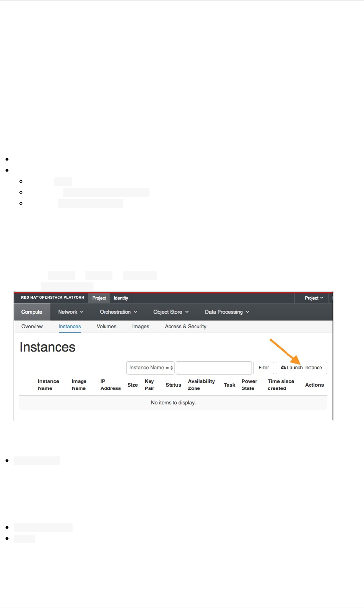Click the Key Pair column header
Image resolution: width=364 pixels, height=608 pixels.
tap(150, 385)
